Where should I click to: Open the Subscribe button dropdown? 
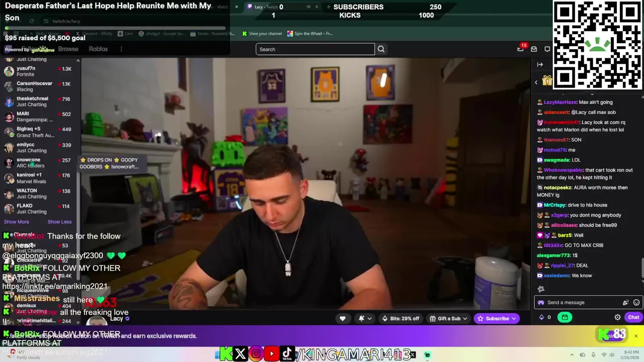pos(497,318)
